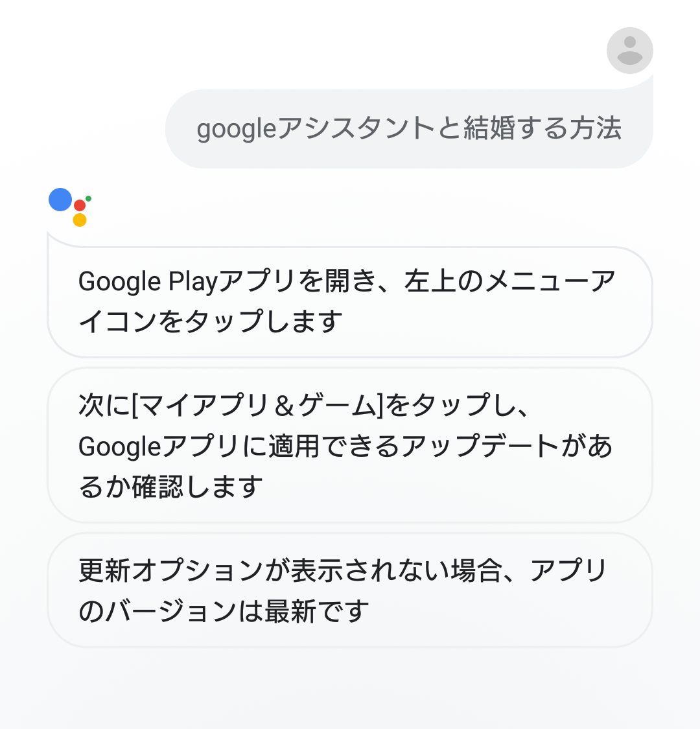Click the red dot in Assistant logo
The width and height of the screenshot is (700, 729).
tap(80, 205)
